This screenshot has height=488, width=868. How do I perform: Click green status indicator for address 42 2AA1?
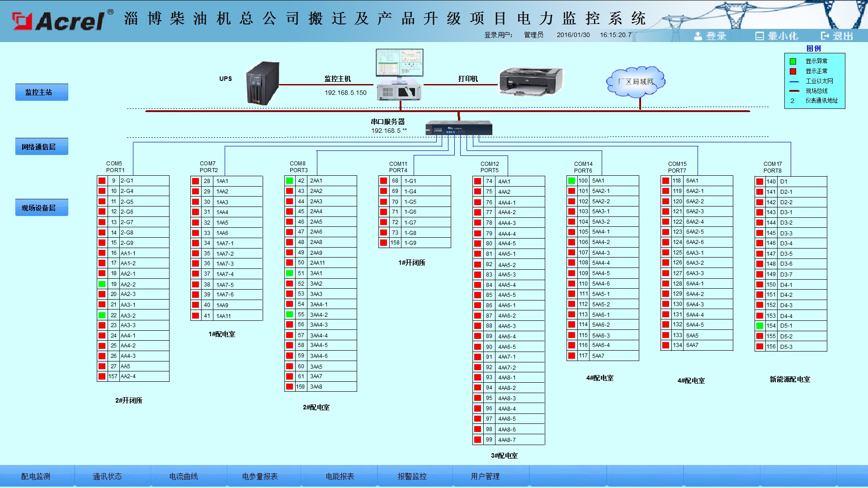[289, 181]
